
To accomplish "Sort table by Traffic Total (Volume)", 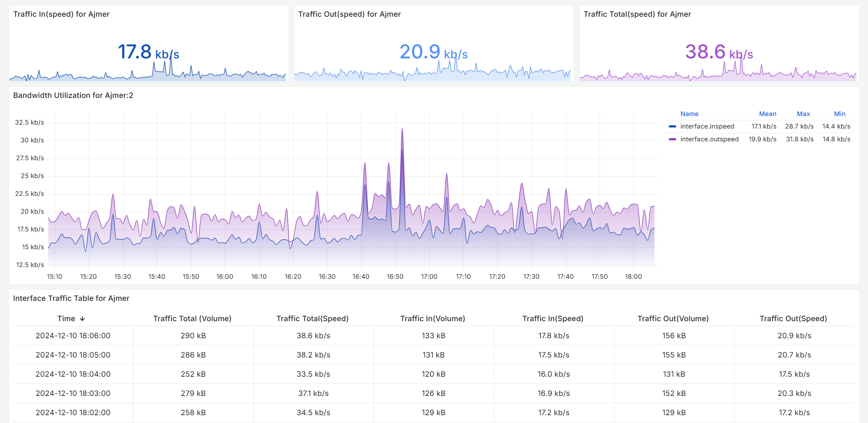I will (192, 318).
